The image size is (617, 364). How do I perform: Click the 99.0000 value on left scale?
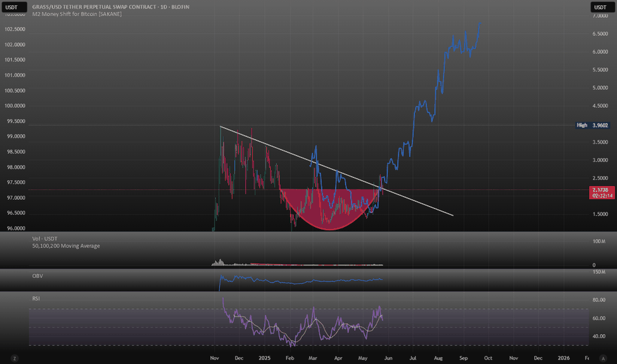[16, 136]
